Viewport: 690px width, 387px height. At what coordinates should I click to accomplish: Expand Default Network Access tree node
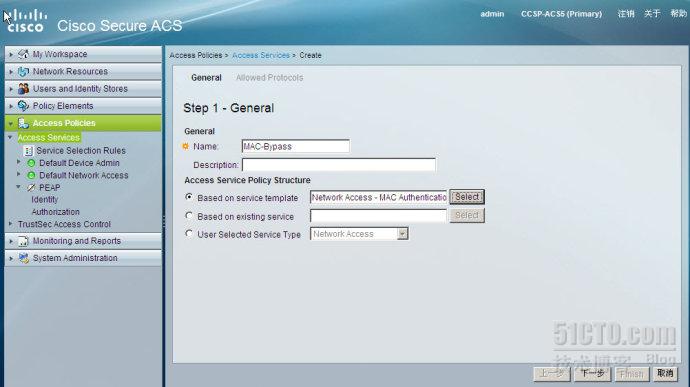pyautogui.click(x=18, y=174)
